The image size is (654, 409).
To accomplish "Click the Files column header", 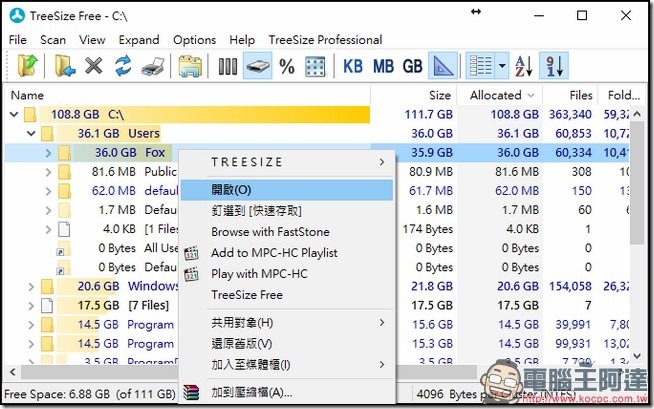I will [x=570, y=95].
